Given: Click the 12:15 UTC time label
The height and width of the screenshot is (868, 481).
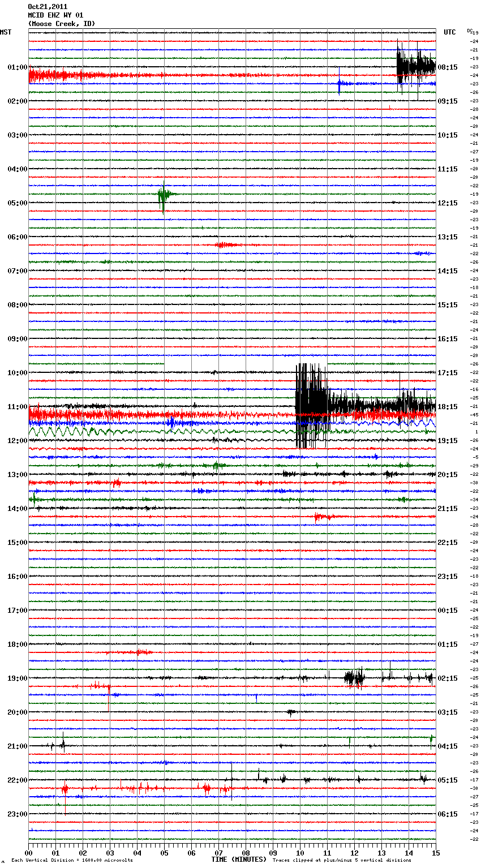Looking at the screenshot, I should click(448, 203).
